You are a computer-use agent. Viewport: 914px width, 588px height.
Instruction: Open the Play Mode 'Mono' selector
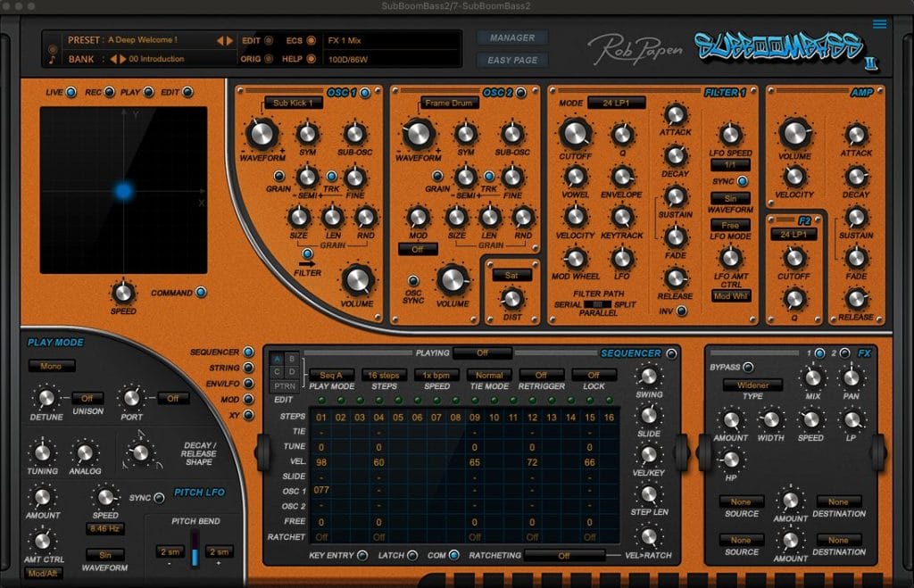[51, 366]
